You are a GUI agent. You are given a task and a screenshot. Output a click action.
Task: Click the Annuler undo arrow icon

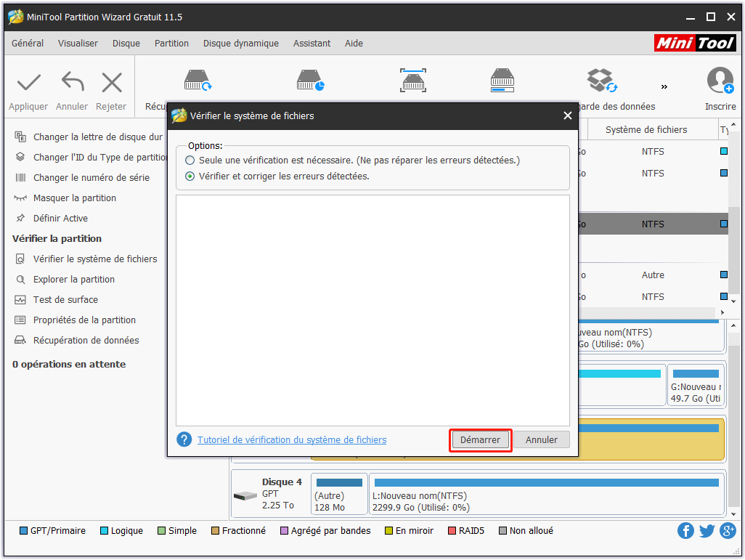[x=72, y=82]
